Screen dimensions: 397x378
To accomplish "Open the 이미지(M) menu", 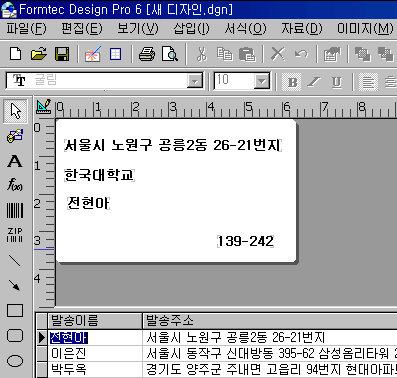I will (365, 28).
